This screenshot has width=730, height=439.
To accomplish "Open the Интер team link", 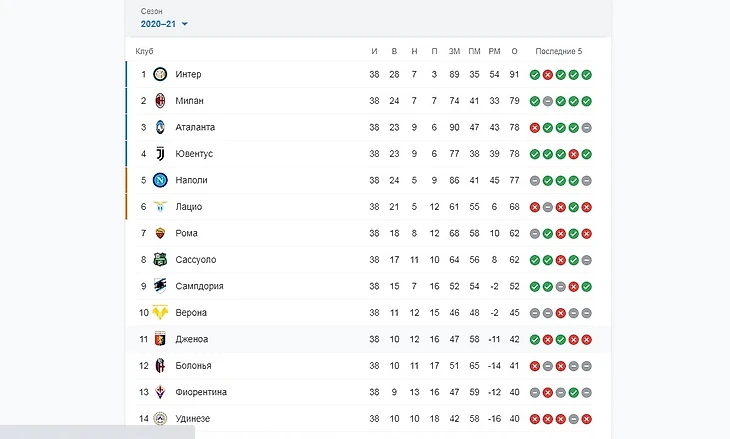I will (x=188, y=74).
